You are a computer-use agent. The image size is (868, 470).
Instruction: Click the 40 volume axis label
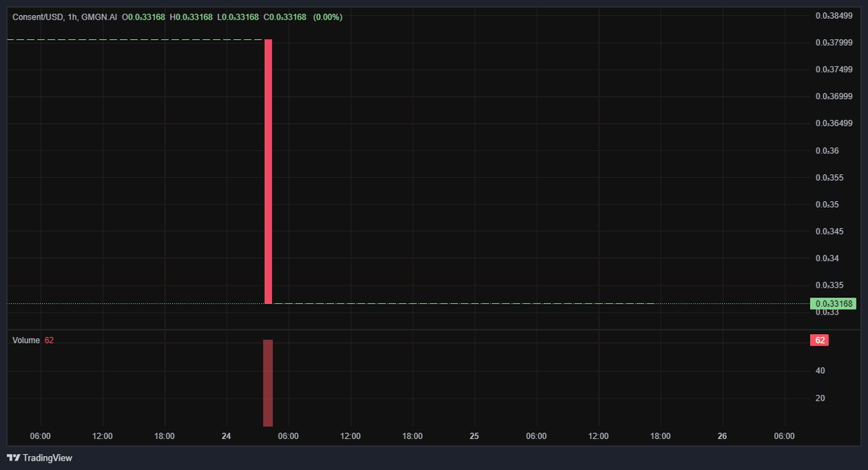[x=820, y=371]
